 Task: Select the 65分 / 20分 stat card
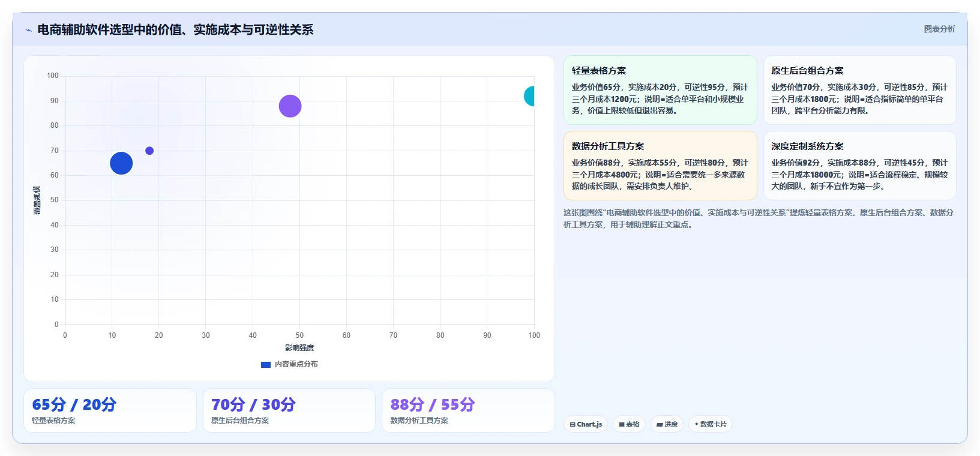click(x=110, y=410)
